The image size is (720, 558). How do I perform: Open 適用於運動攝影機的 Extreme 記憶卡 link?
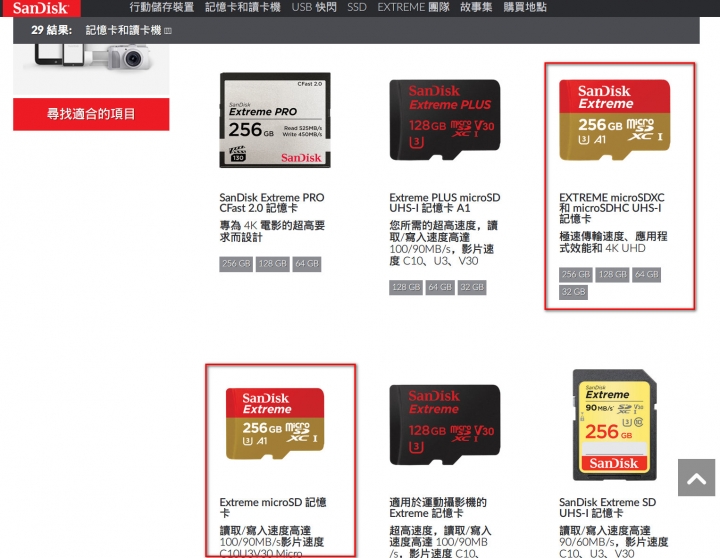coord(438,507)
